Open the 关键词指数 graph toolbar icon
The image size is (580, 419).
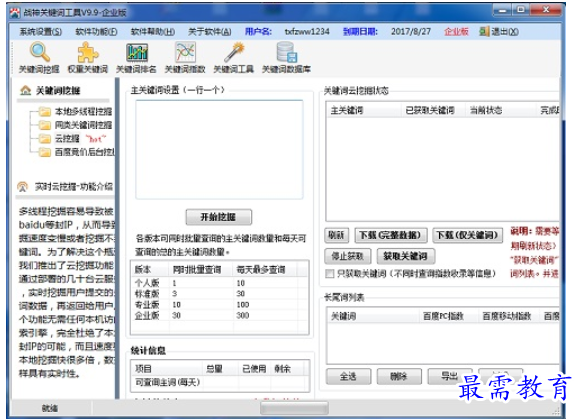185,52
